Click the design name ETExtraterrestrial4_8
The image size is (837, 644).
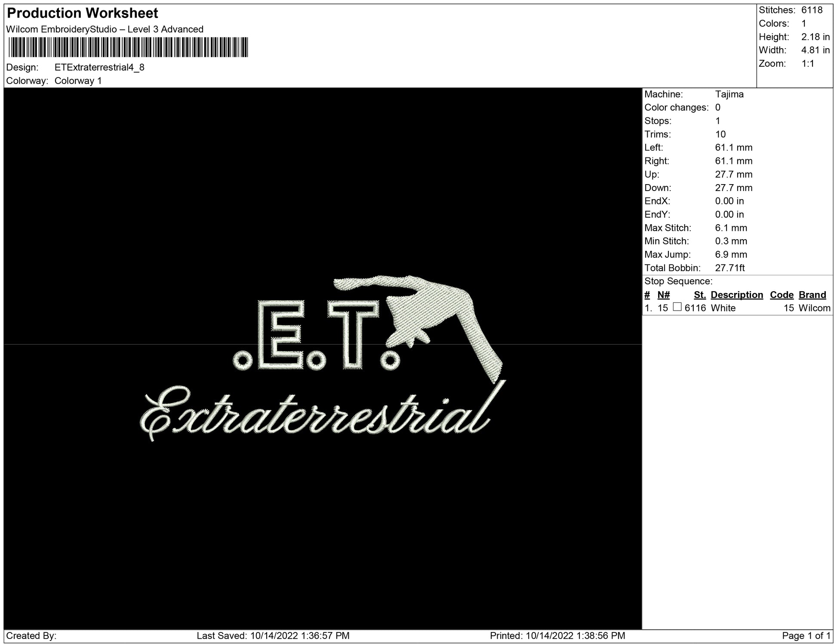point(99,67)
